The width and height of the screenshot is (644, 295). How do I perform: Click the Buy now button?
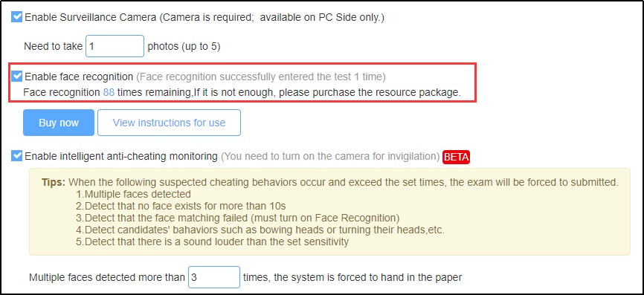click(x=59, y=123)
